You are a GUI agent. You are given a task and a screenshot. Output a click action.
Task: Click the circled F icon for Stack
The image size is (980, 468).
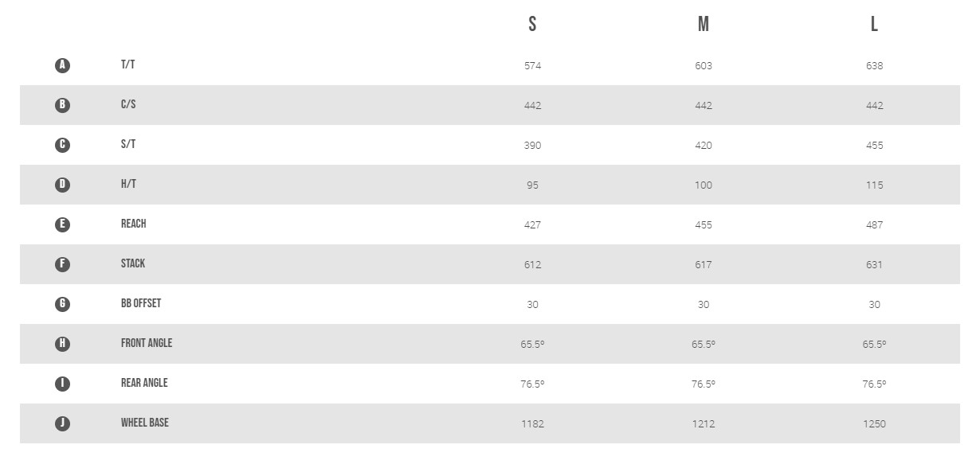click(62, 264)
